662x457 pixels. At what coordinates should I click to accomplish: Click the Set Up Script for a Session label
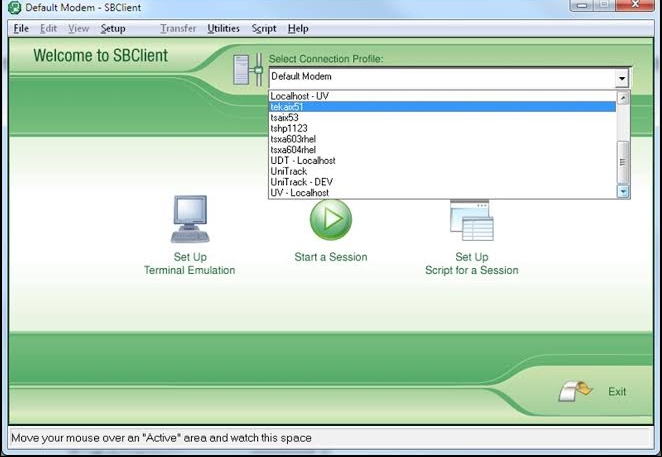[x=472, y=264]
